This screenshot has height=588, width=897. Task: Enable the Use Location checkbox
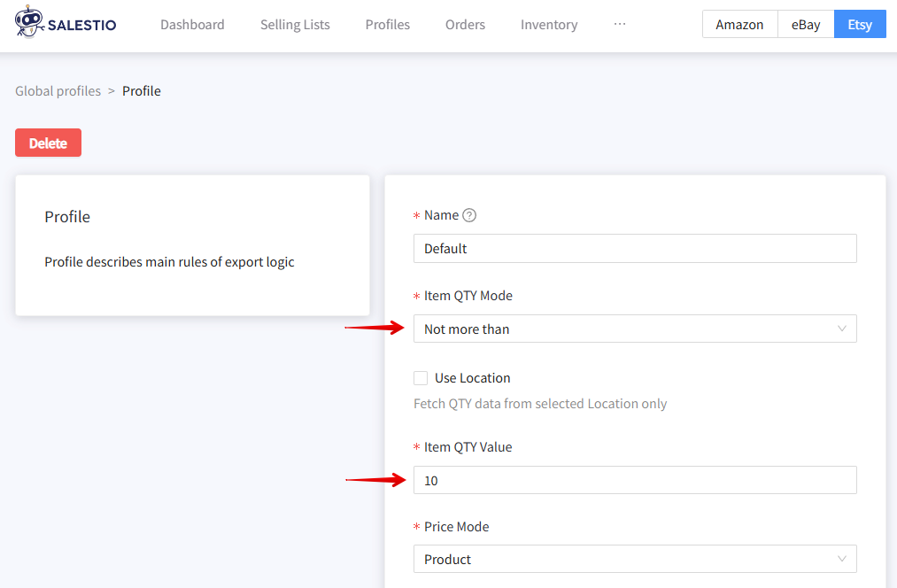tap(421, 378)
